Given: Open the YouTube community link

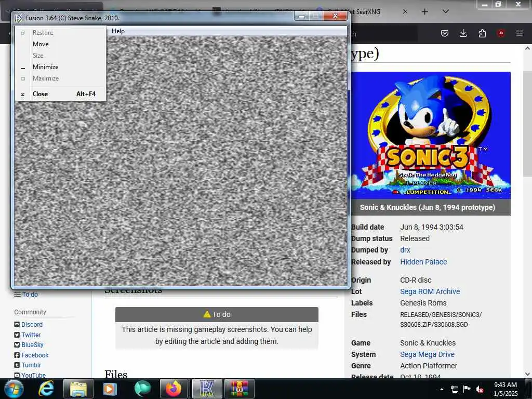Looking at the screenshot, I should coord(33,375).
